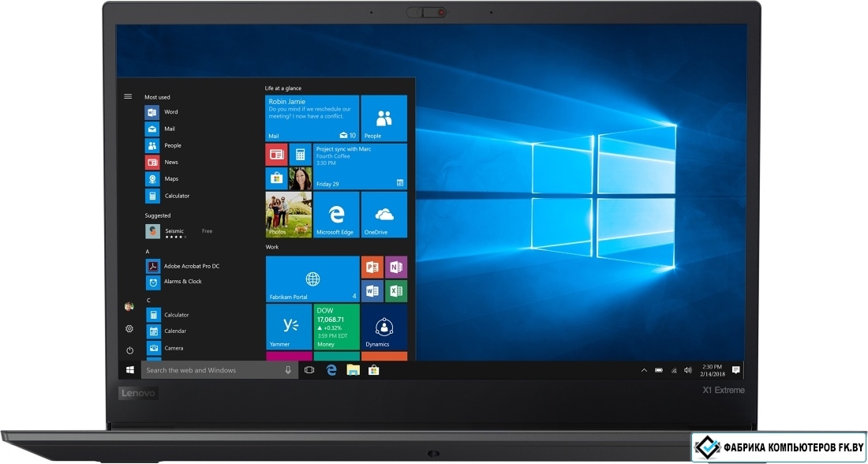Open Task View on the taskbar
Viewport: 868px width, 464px height.
(309, 370)
